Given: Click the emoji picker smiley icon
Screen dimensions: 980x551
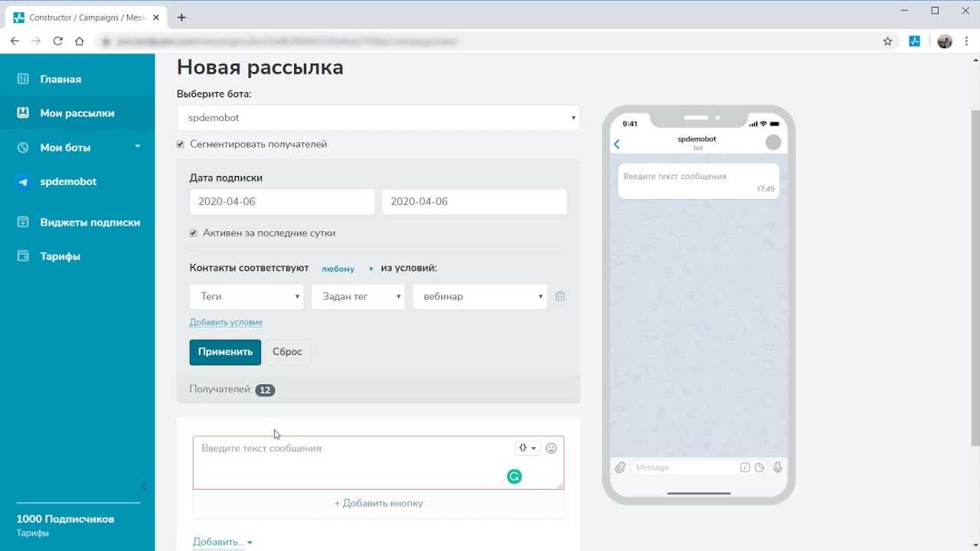Looking at the screenshot, I should 551,448.
